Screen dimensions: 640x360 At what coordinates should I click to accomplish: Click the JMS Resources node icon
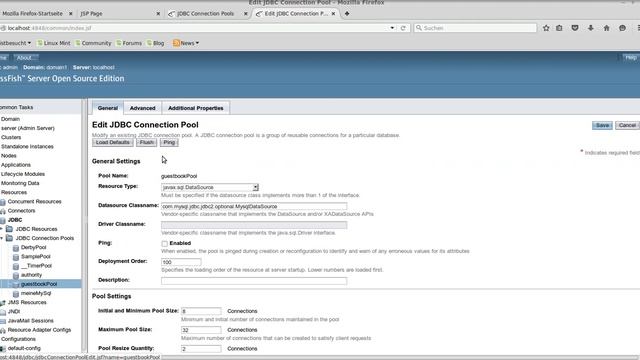click(3, 302)
